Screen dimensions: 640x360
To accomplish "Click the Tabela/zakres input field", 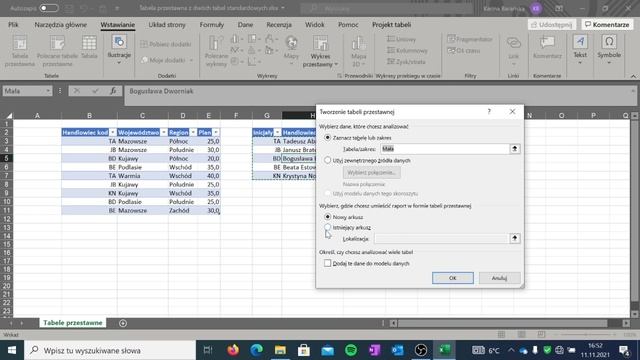I will pyautogui.click(x=445, y=149).
